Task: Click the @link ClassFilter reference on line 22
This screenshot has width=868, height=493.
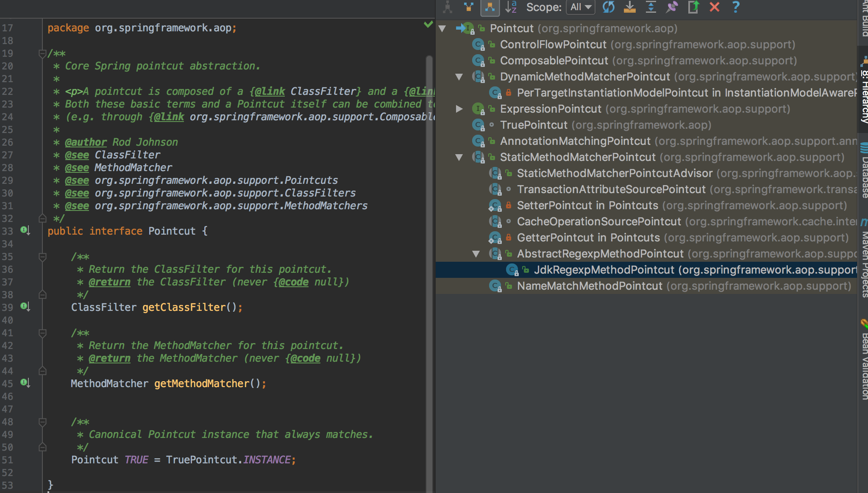Action: pyautogui.click(x=305, y=91)
